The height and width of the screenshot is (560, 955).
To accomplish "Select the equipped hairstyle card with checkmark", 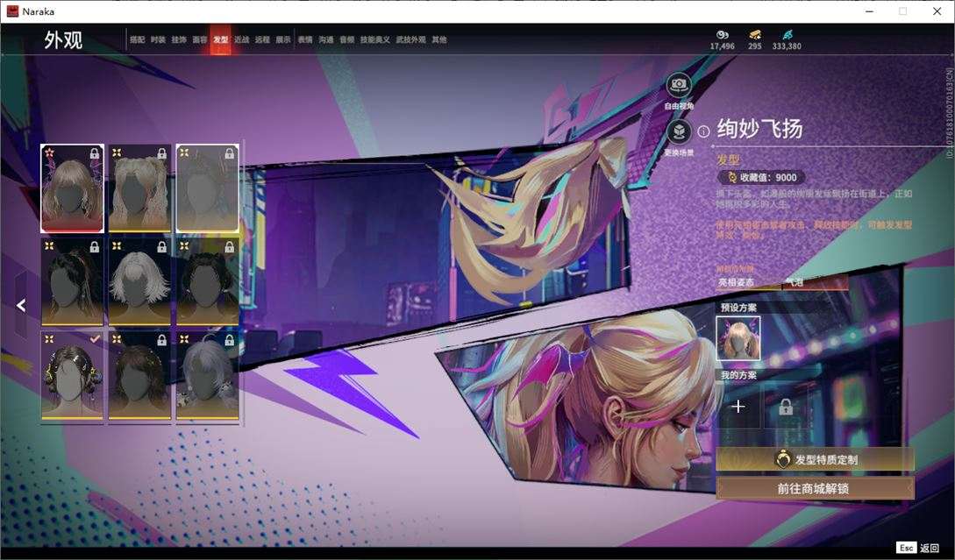I will 72,376.
